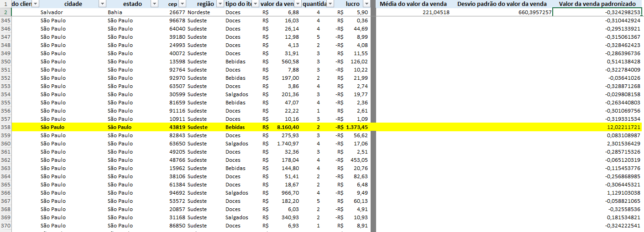
Task: Open the tipo do item filter dropdown
Action: coord(256,4)
